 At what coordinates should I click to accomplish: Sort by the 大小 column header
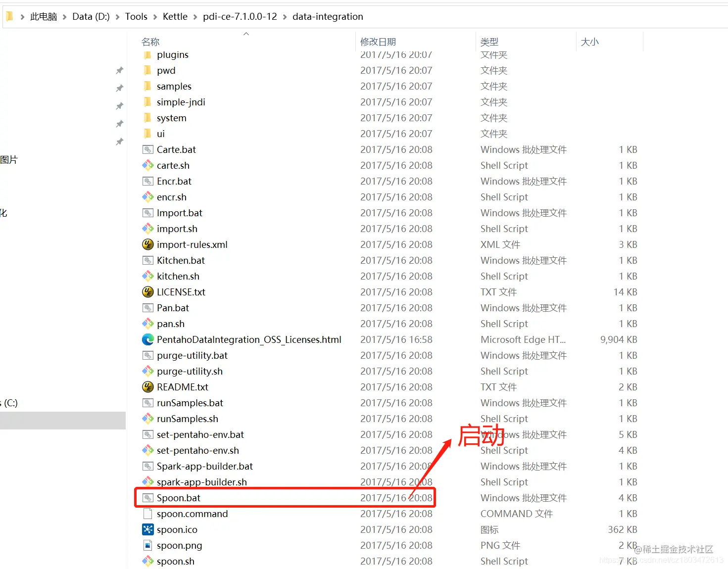click(589, 42)
